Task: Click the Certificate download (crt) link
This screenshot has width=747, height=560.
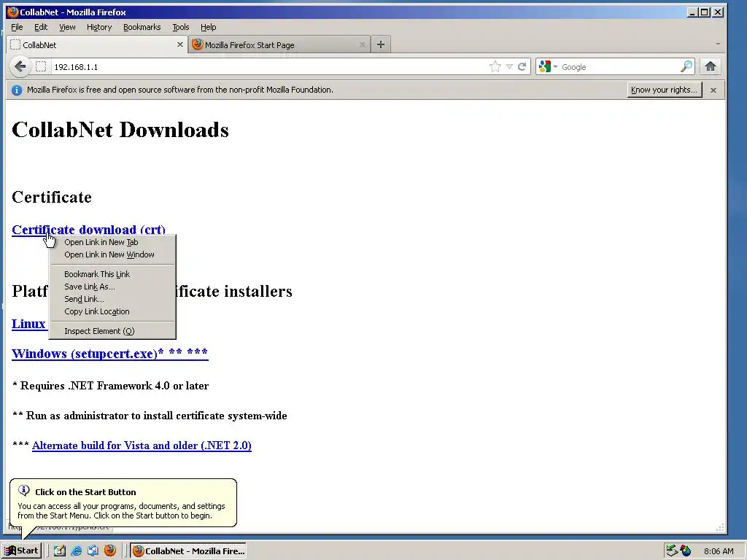Action: [88, 229]
